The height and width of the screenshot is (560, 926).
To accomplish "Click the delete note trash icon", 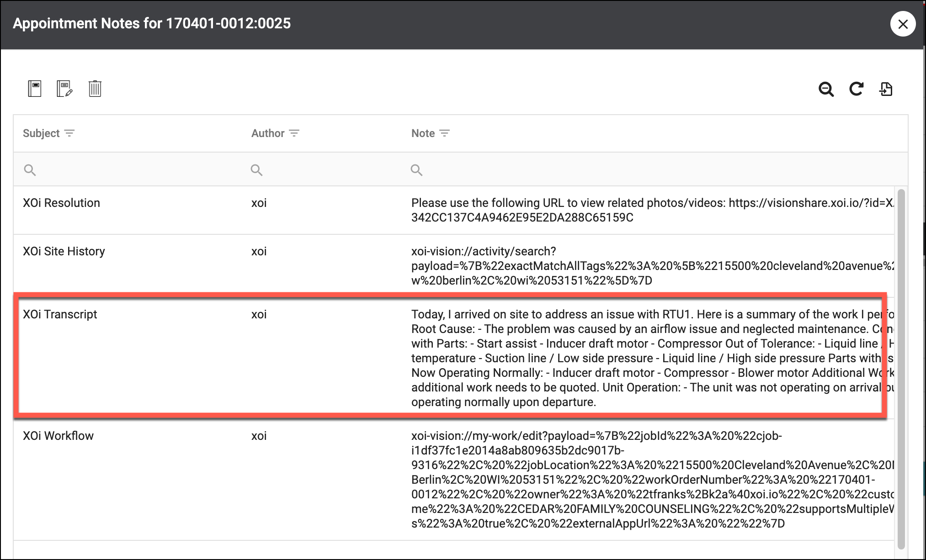I will pos(95,89).
